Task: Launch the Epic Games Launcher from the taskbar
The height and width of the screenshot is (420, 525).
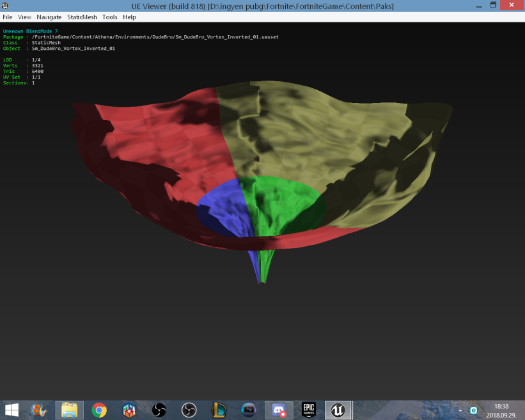Action: click(310, 410)
